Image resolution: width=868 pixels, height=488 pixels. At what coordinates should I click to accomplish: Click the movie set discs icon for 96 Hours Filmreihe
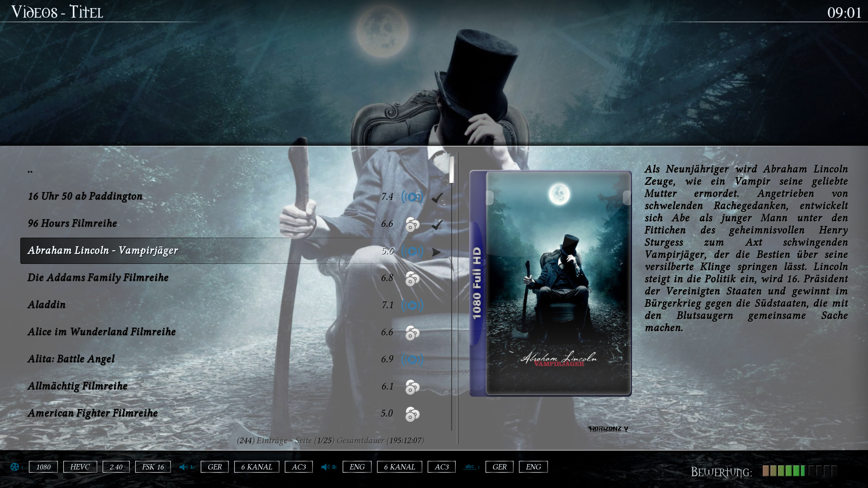click(412, 225)
